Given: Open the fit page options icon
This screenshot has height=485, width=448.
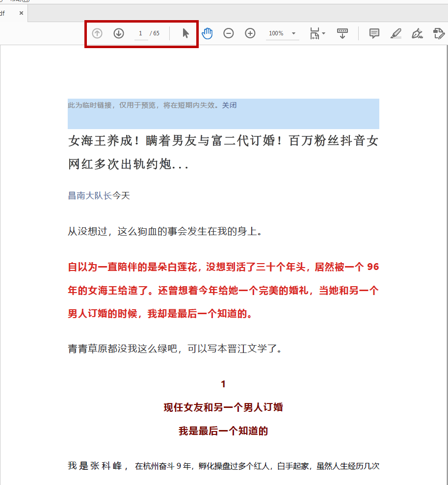Looking at the screenshot, I should coord(315,33).
